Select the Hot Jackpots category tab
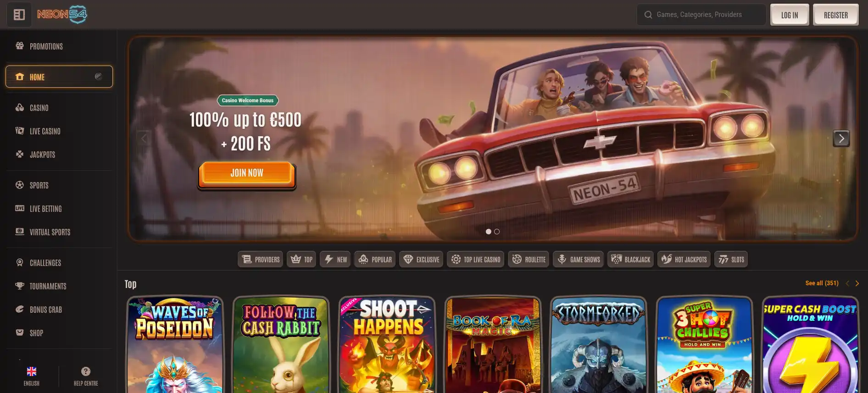The width and height of the screenshot is (868, 393). click(x=684, y=260)
